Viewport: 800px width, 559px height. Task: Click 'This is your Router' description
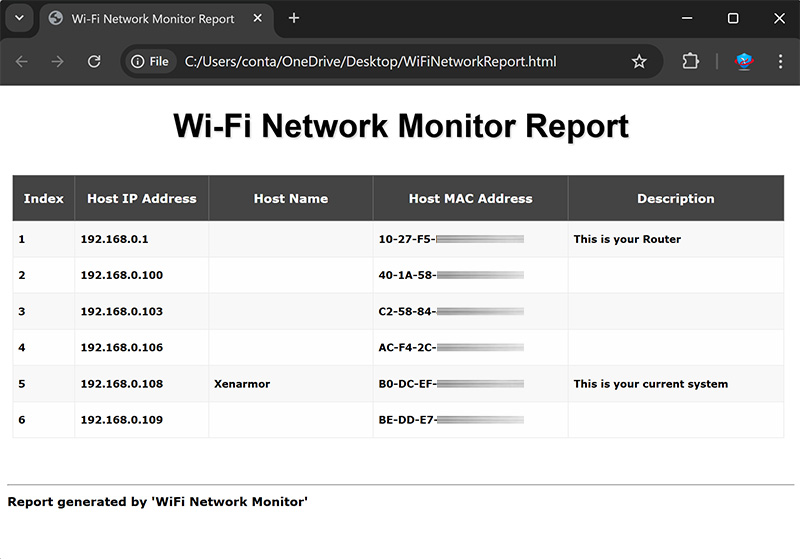(627, 240)
